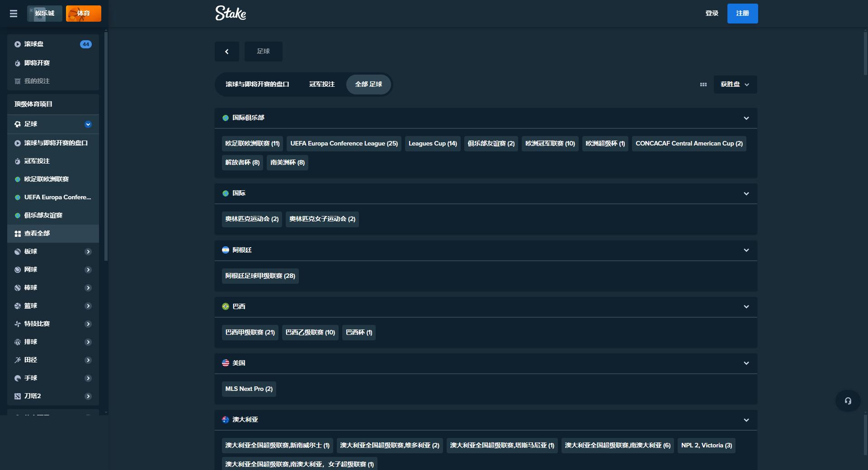Click the 滚球盘 live play icon
This screenshot has height=470, width=868.
pyautogui.click(x=18, y=44)
